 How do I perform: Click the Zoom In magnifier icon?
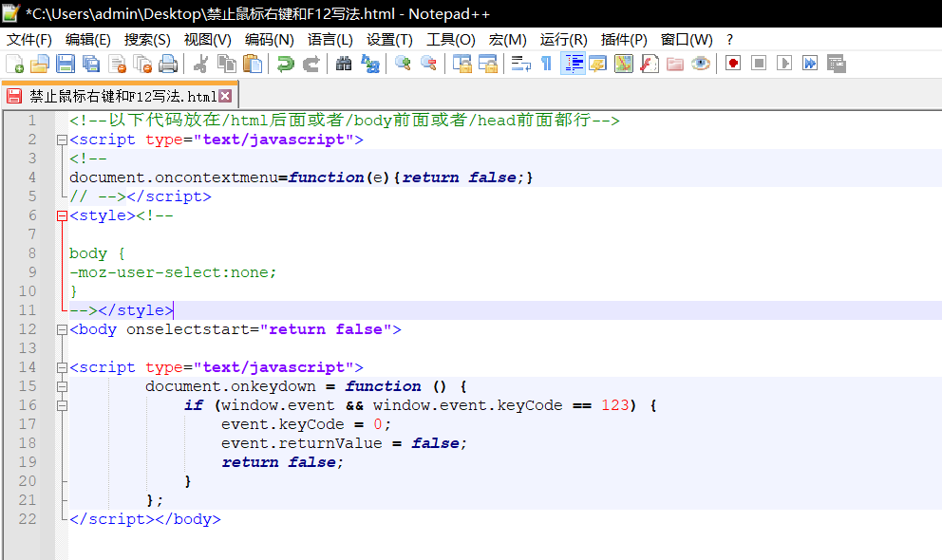[x=403, y=64]
